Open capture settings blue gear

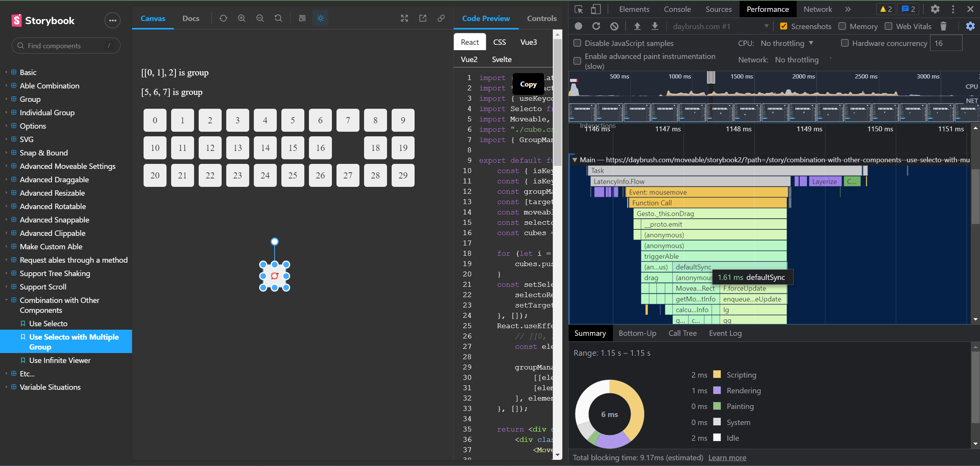(x=970, y=26)
